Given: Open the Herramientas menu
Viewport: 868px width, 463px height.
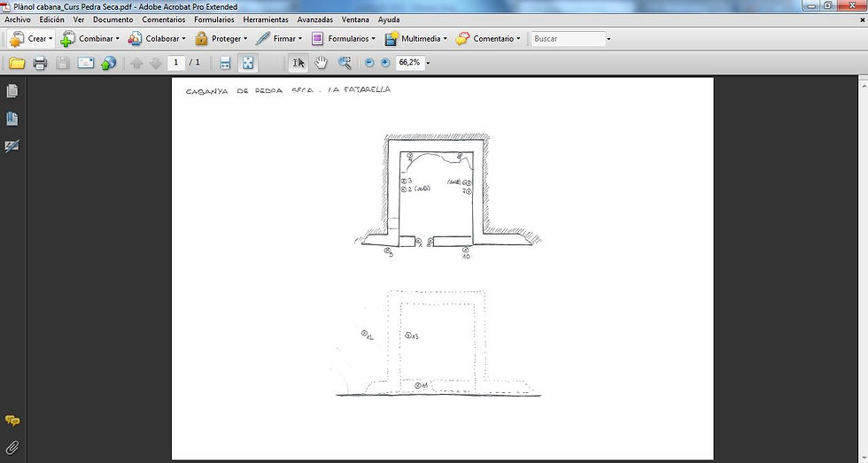Looking at the screenshot, I should pyautogui.click(x=266, y=19).
